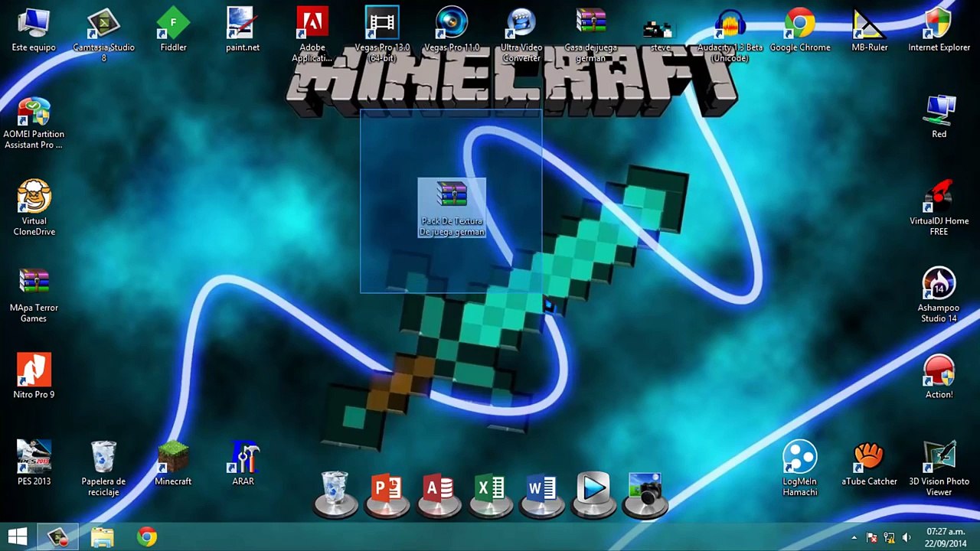This screenshot has height=551, width=980.
Task: Select Virtual CloneDrive icon
Action: pyautogui.click(x=34, y=208)
